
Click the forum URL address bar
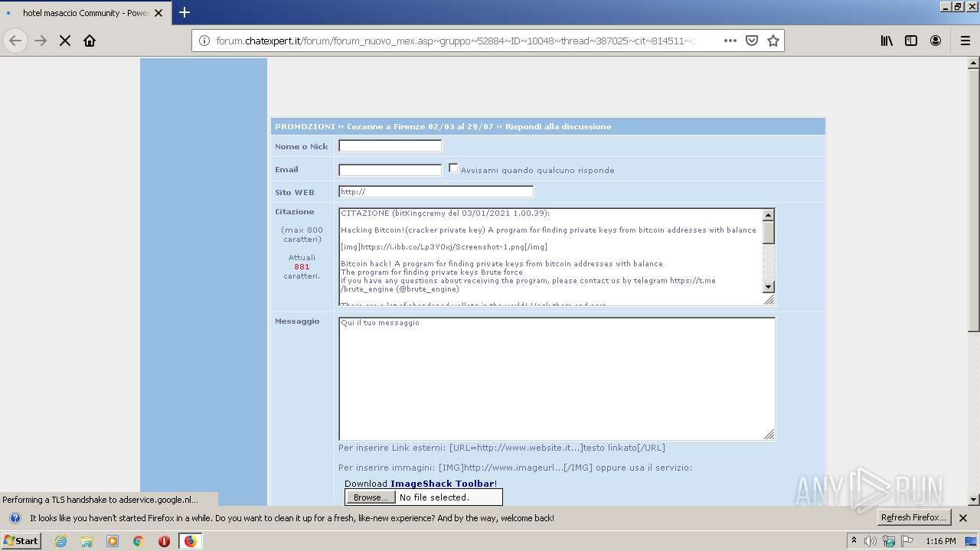(456, 41)
